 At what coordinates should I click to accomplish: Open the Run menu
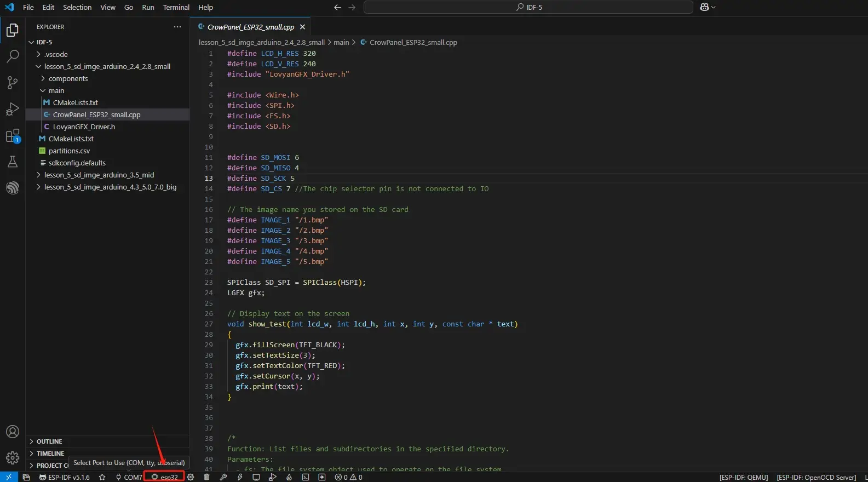pyautogui.click(x=148, y=7)
